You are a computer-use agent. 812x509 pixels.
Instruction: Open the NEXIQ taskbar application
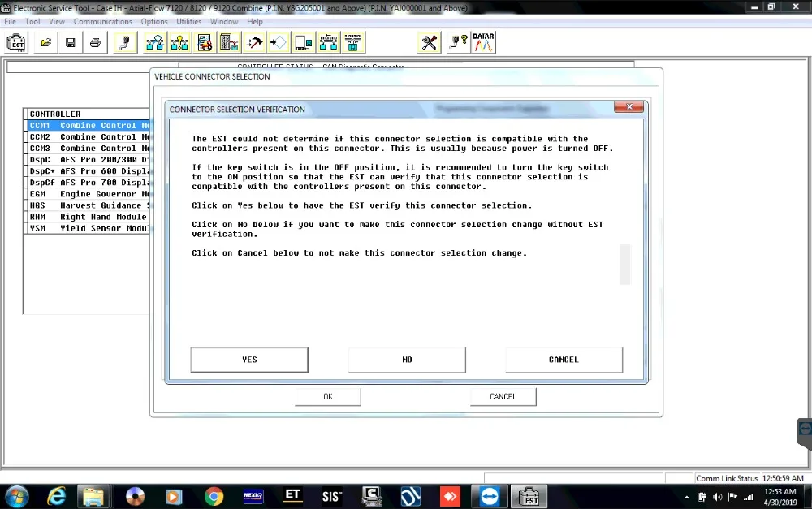(253, 497)
